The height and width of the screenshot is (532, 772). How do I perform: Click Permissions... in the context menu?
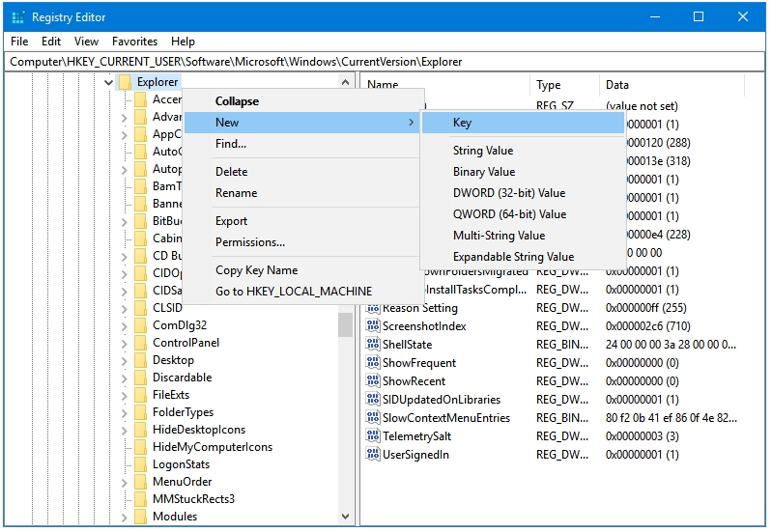pos(301,242)
